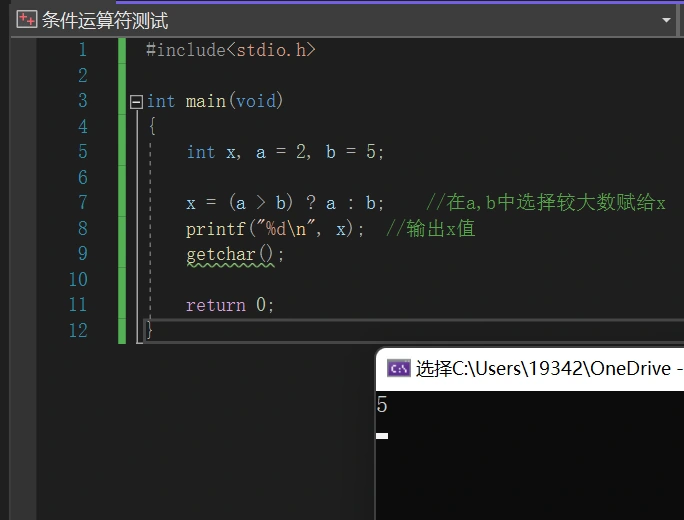The image size is (684, 520).
Task: Click the return keyword on line 11
Action: 215,305
